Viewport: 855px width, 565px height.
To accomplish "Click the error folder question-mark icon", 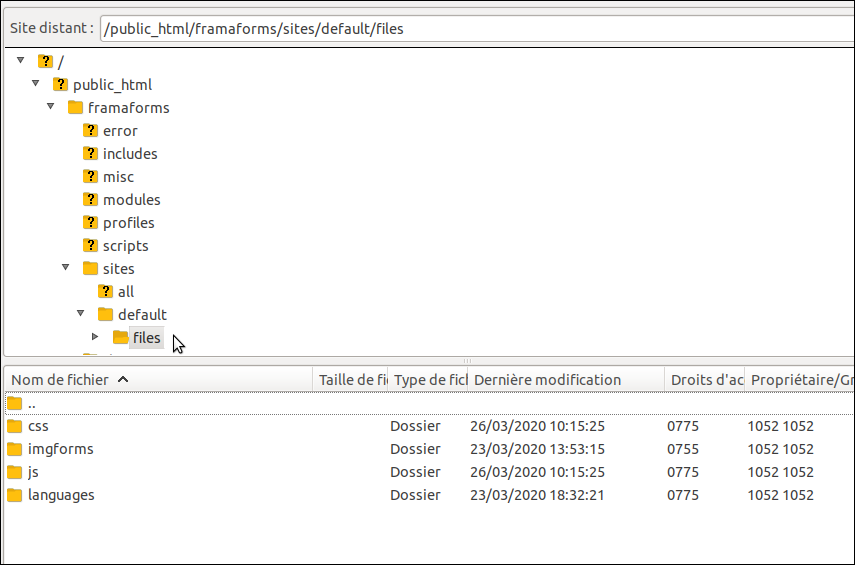I will pyautogui.click(x=91, y=130).
